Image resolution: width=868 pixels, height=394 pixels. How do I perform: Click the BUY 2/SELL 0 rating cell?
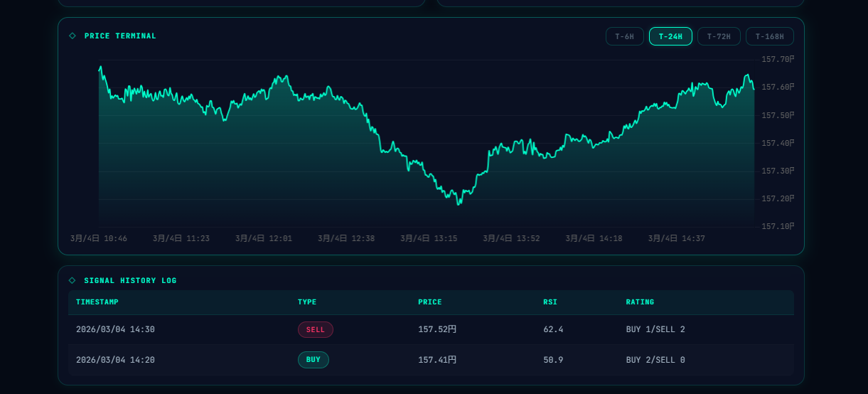[x=655, y=360]
